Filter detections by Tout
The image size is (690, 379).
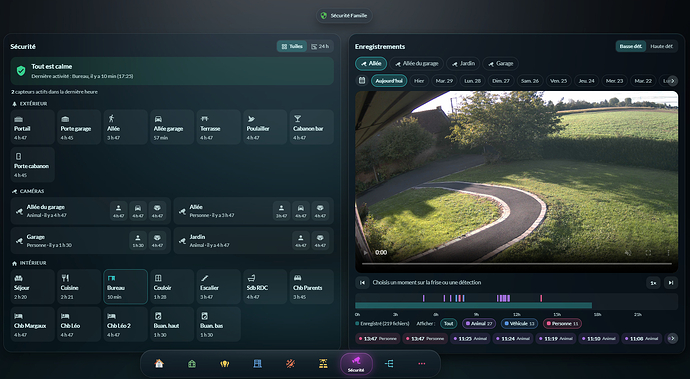[x=448, y=324]
